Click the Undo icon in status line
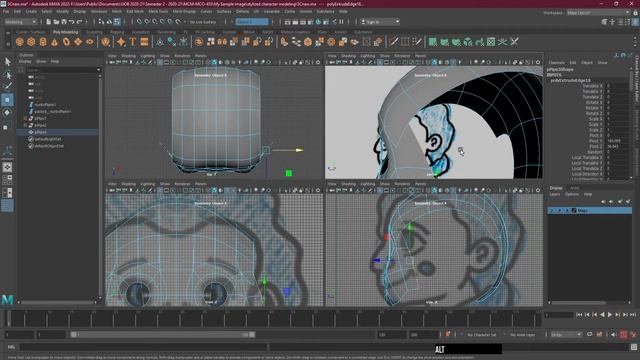The height and width of the screenshot is (360, 640). 72,22
